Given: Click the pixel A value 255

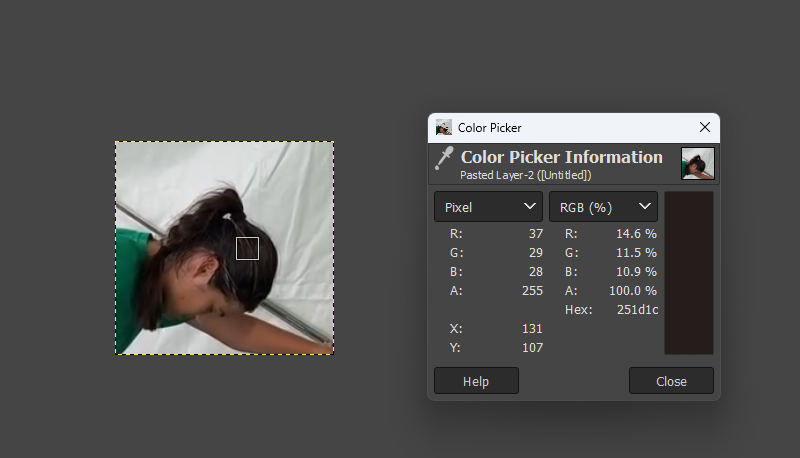Looking at the screenshot, I should click(x=532, y=291).
